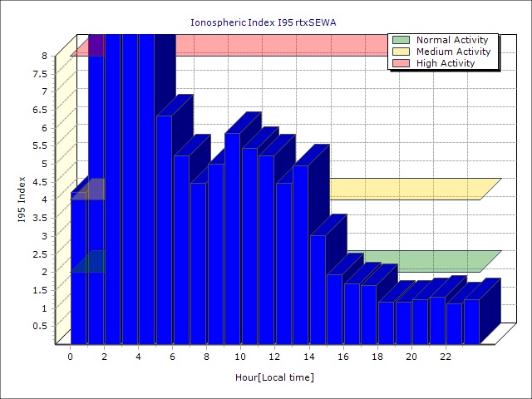
Task: Click the red High Activity legend swatch
Action: pyautogui.click(x=401, y=63)
